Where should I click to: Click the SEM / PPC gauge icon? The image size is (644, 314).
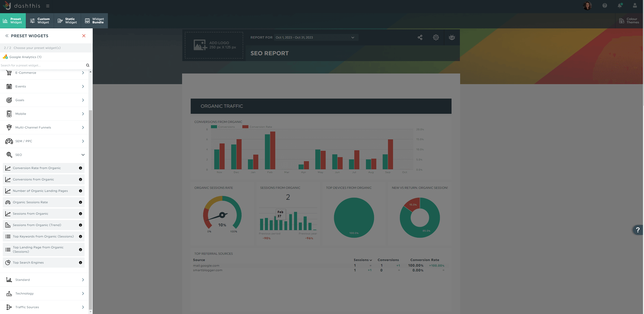pyautogui.click(x=9, y=141)
